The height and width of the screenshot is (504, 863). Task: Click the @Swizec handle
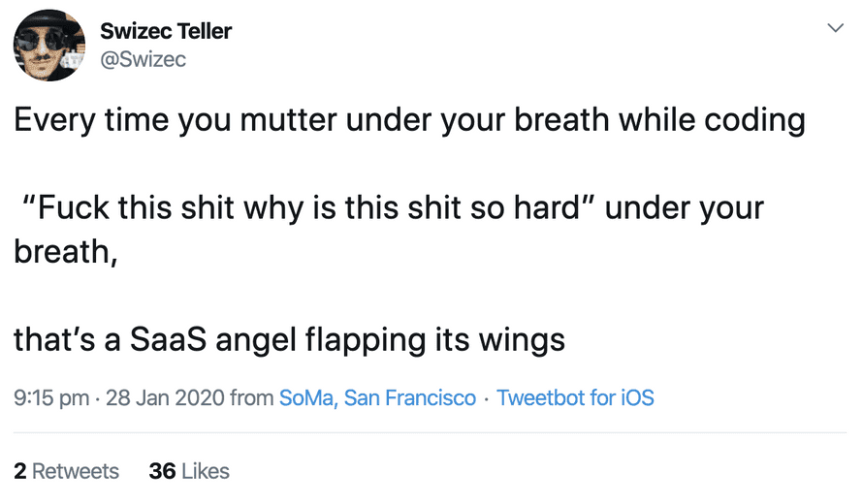pyautogui.click(x=143, y=60)
